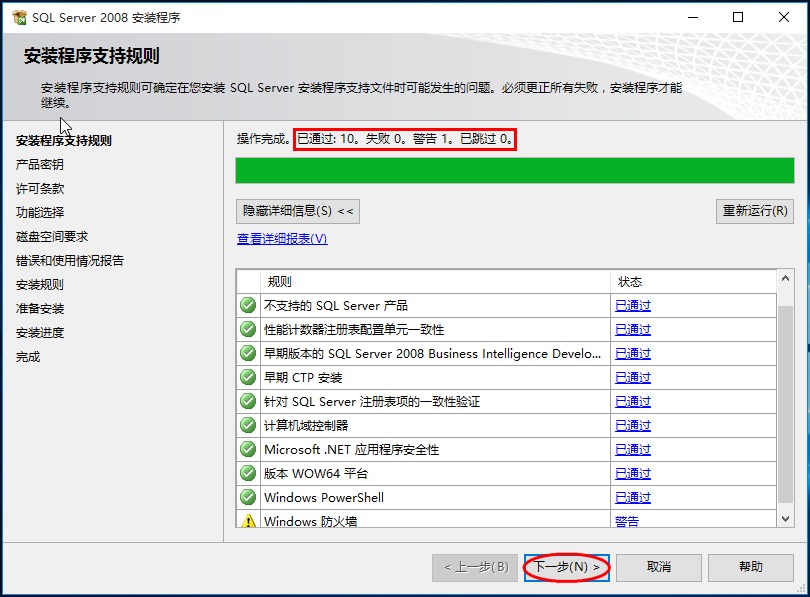Click rule text 不支持的 SQL Server 产品
The width and height of the screenshot is (810, 597).
[x=336, y=306]
